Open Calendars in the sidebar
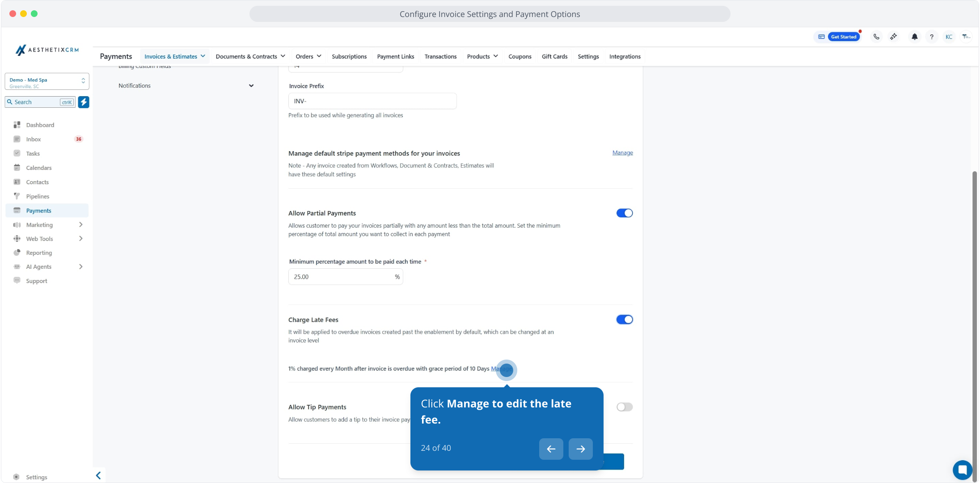Screen dimensions: 980x483 (x=38, y=168)
